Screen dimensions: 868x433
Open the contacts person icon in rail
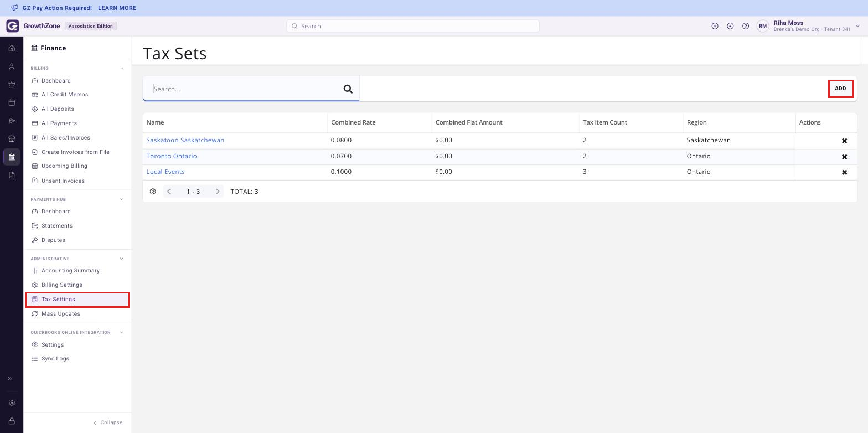(x=12, y=66)
